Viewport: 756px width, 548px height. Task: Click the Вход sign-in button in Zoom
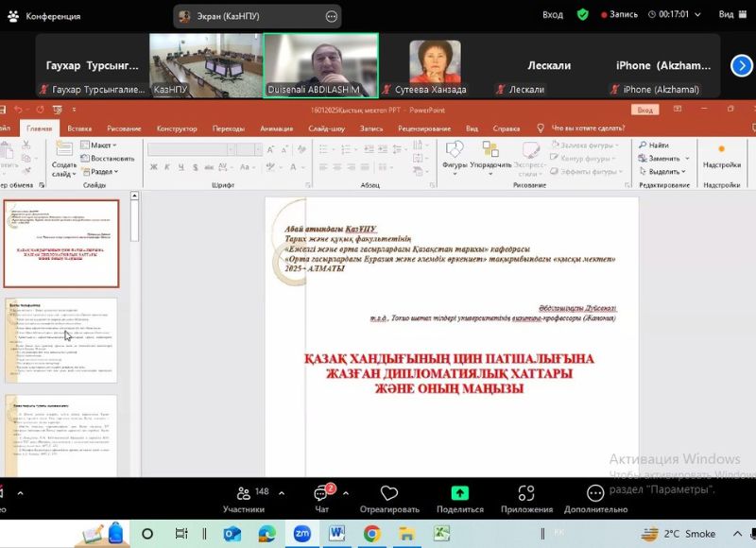(553, 15)
